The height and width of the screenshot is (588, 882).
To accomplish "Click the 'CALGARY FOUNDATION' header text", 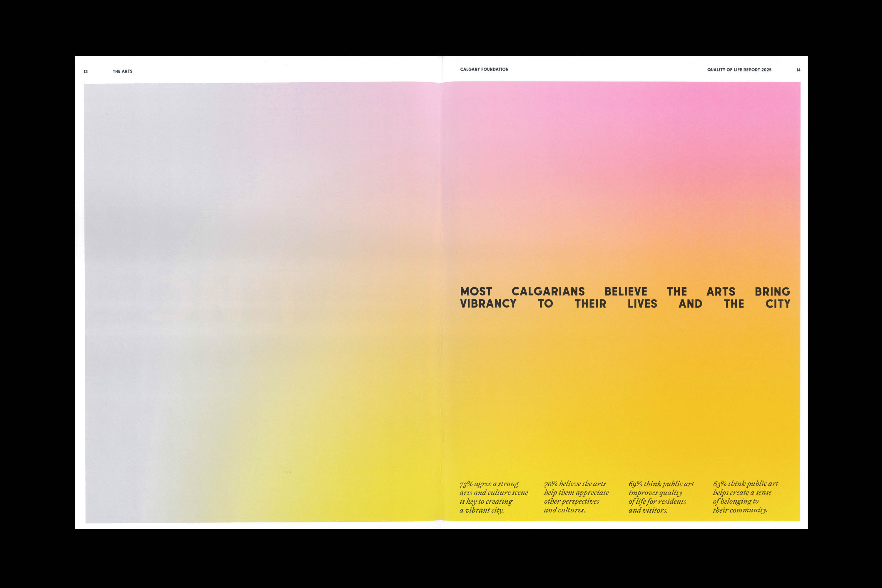I will (x=484, y=69).
